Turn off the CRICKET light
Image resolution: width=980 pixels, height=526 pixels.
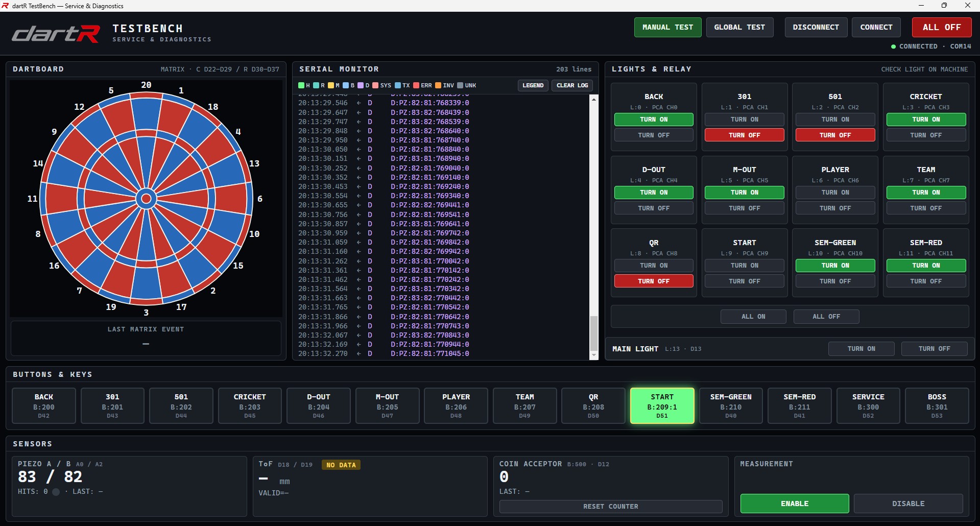[926, 135]
